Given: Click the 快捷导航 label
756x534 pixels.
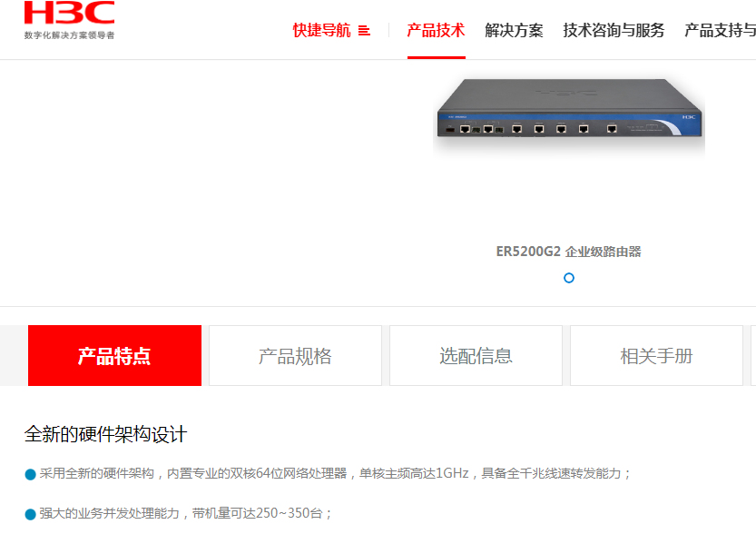Looking at the screenshot, I should 321,30.
